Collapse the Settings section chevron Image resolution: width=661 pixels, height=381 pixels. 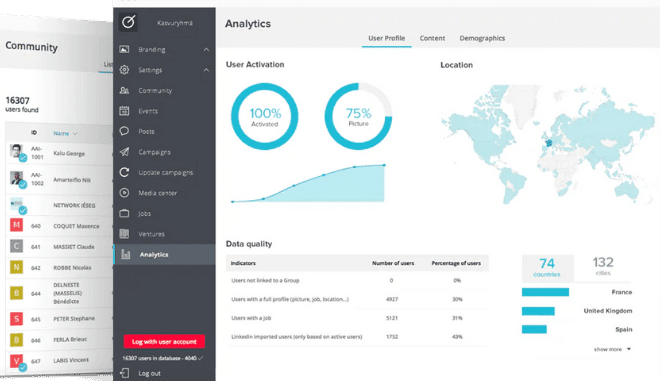206,70
